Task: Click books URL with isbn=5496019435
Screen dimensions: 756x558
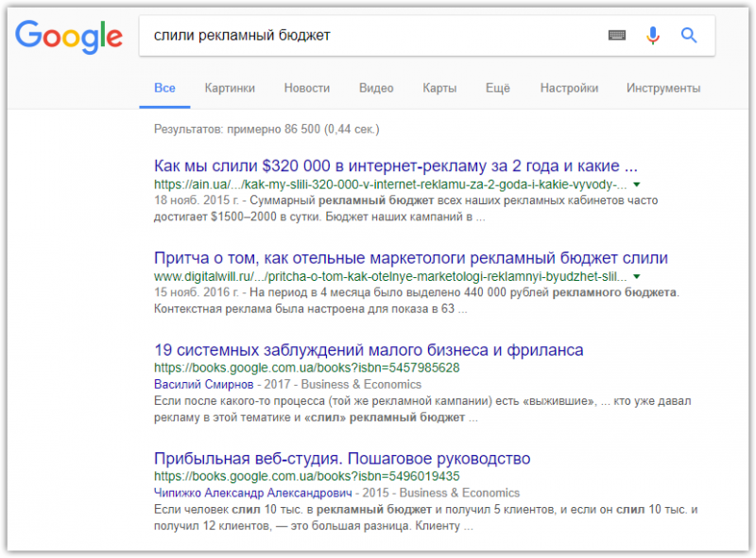Action: (306, 477)
